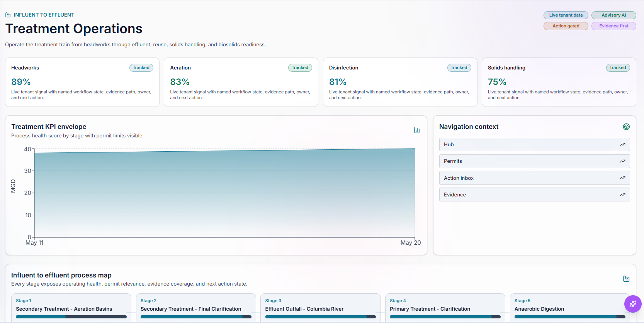Image resolution: width=644 pixels, height=323 pixels.
Task: Click the tracked badge on Aeration card
Action: click(300, 68)
